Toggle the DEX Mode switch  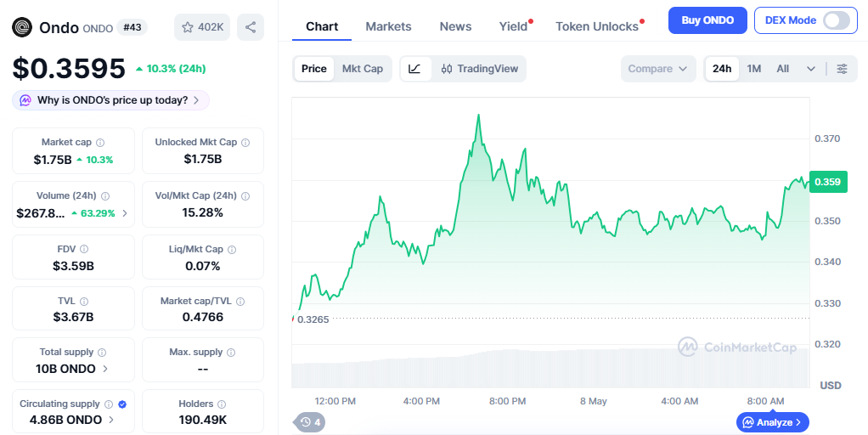837,20
